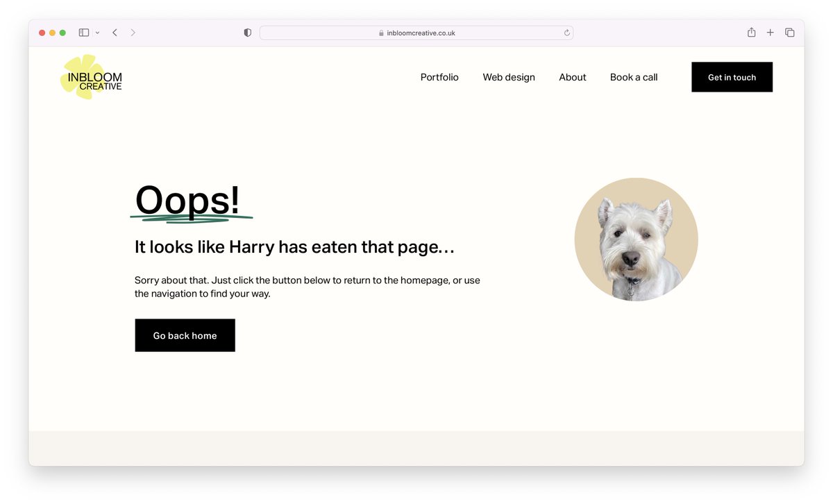The image size is (833, 504).
Task: Open the sidebar options chevron dropdown
Action: [x=97, y=32]
